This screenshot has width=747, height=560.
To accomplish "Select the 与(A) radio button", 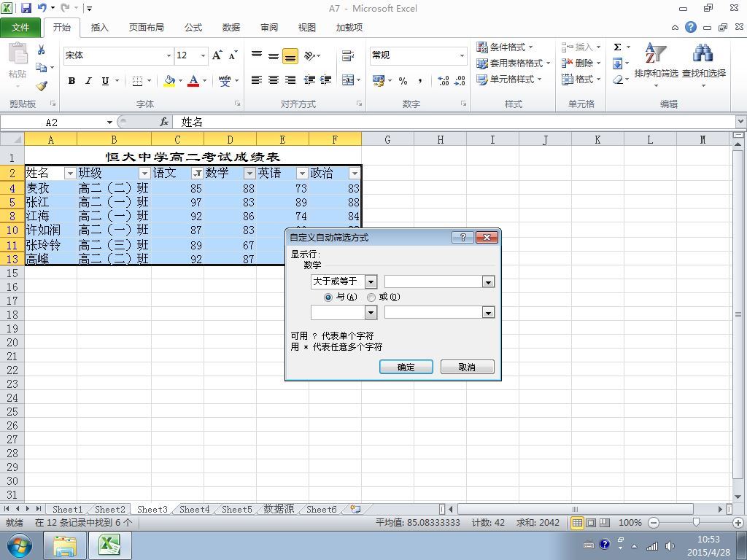I will click(328, 297).
